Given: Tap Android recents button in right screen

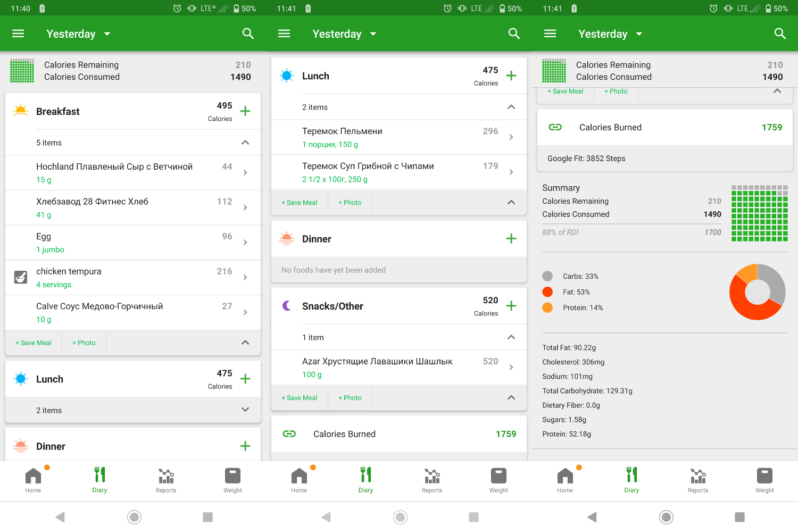Looking at the screenshot, I should [739, 517].
